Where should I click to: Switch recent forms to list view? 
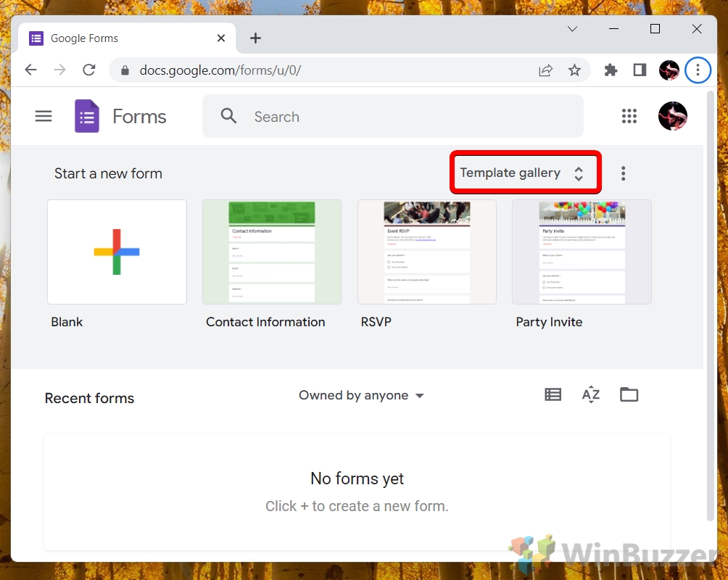(x=553, y=394)
